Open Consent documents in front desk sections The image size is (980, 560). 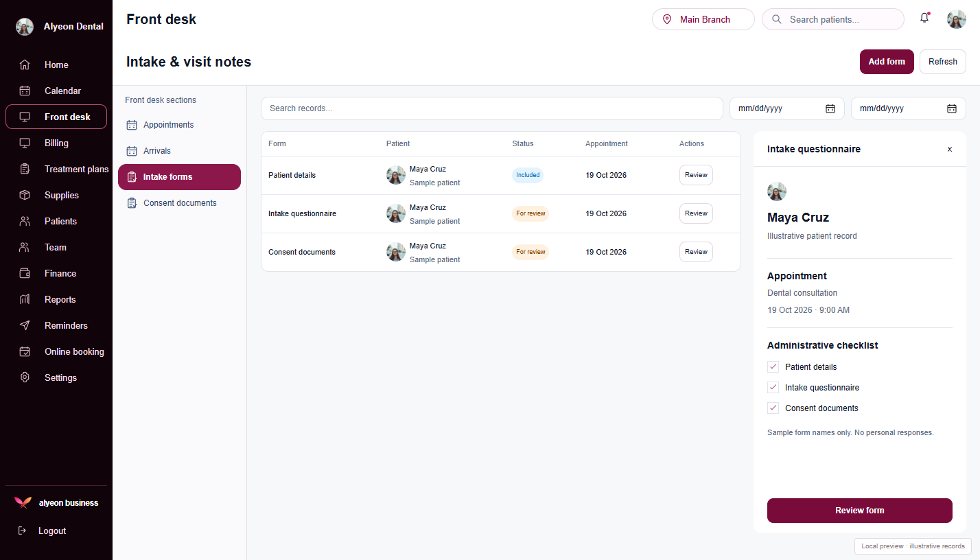pyautogui.click(x=179, y=203)
